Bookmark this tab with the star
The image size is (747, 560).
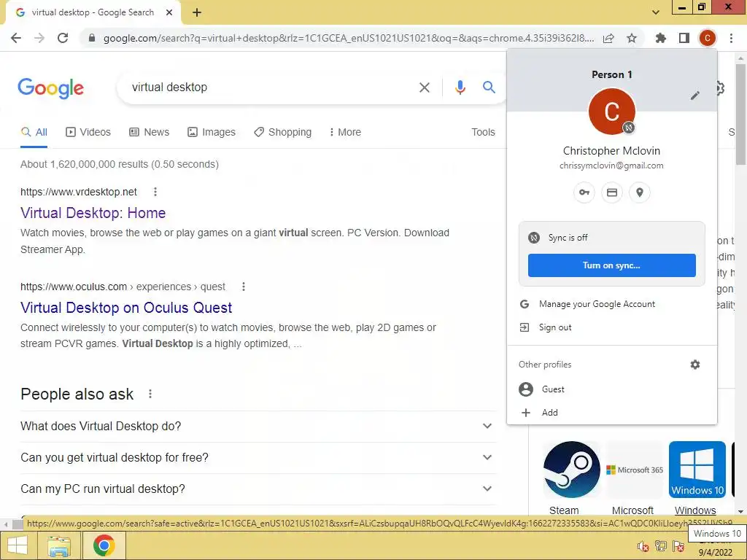[632, 38]
